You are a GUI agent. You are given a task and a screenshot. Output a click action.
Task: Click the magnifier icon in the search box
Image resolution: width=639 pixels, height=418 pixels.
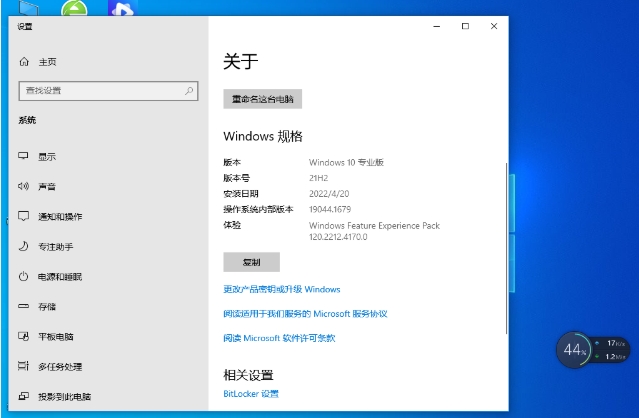(190, 91)
